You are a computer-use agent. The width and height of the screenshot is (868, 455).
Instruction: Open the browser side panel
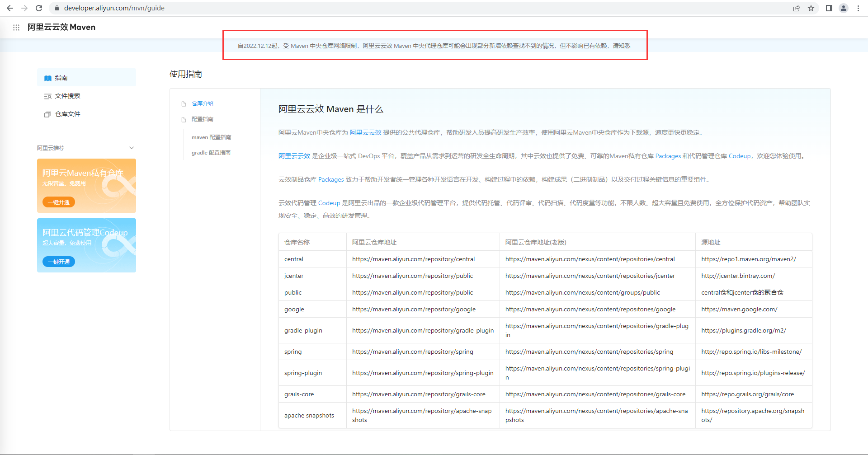(x=829, y=8)
